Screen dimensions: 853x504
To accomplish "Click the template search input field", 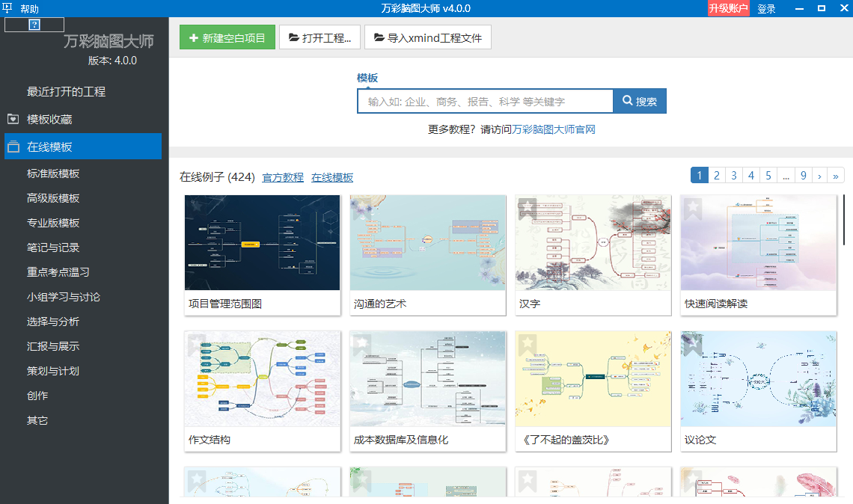I will click(485, 102).
